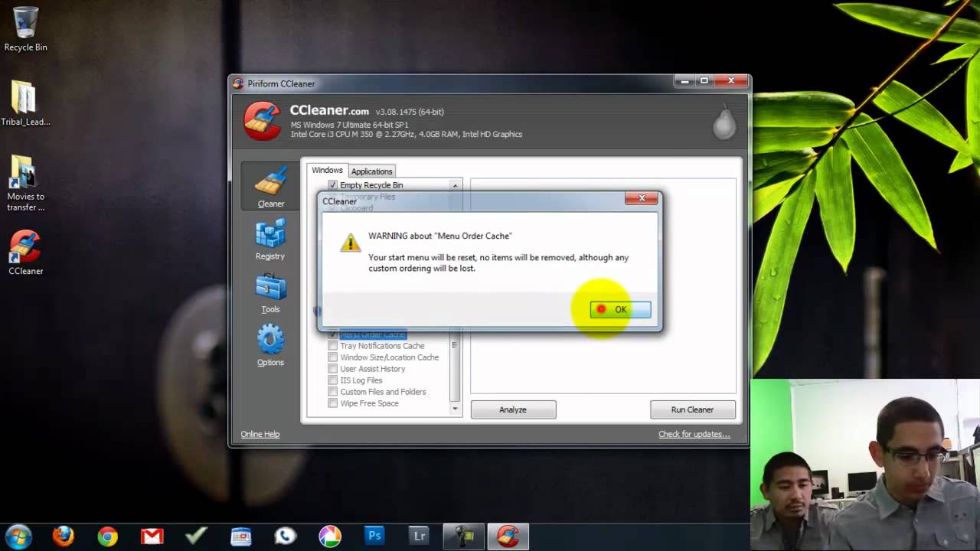Enable Window Size/Location Cache checkbox
The height and width of the screenshot is (551, 980).
point(332,357)
